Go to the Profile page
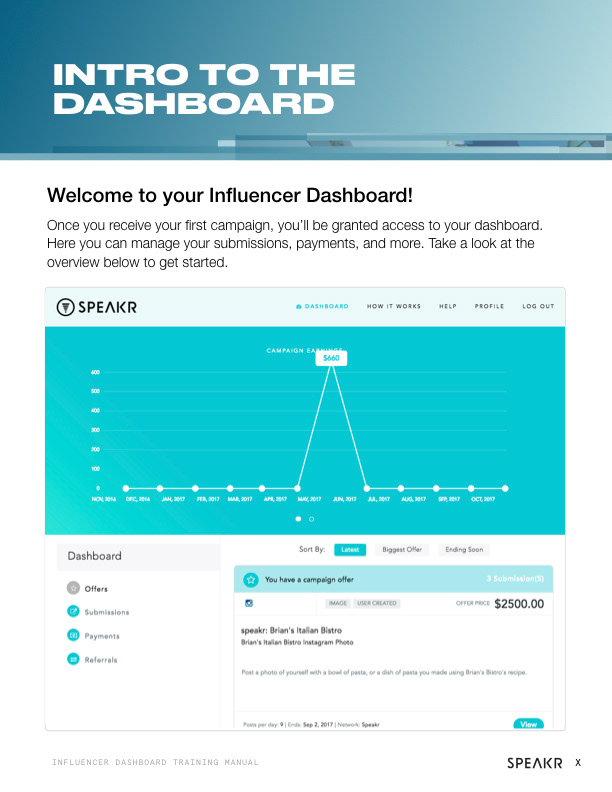 pyautogui.click(x=489, y=306)
